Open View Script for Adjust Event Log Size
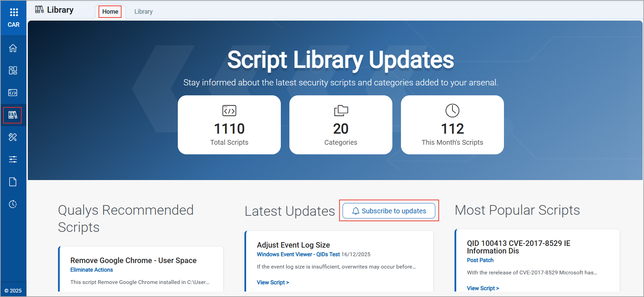The image size is (644, 297). 273,282
